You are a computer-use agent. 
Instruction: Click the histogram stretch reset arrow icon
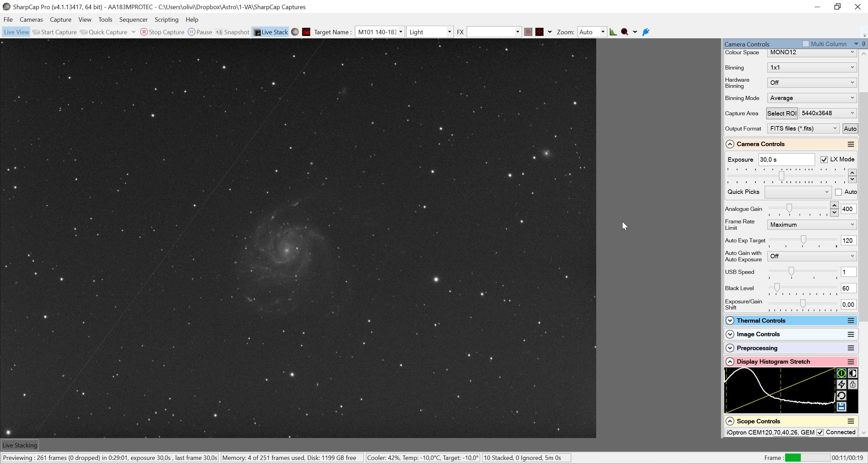[x=841, y=396]
